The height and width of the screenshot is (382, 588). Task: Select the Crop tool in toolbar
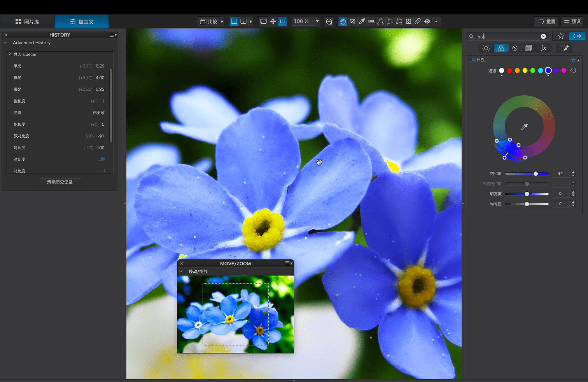pyautogui.click(x=352, y=21)
